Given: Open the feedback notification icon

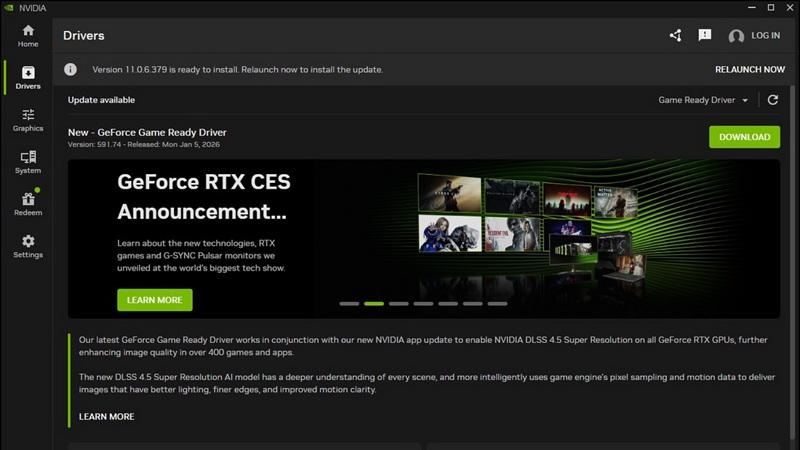Looking at the screenshot, I should [x=705, y=35].
